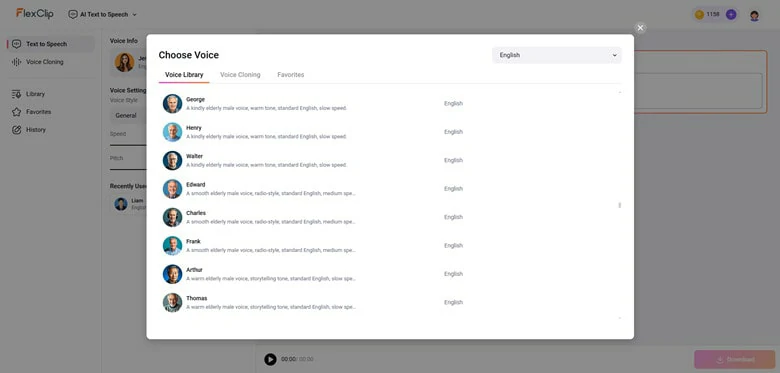Open the AI Text to Speech dropdown
This screenshot has height=373, width=780.
pyautogui.click(x=102, y=14)
